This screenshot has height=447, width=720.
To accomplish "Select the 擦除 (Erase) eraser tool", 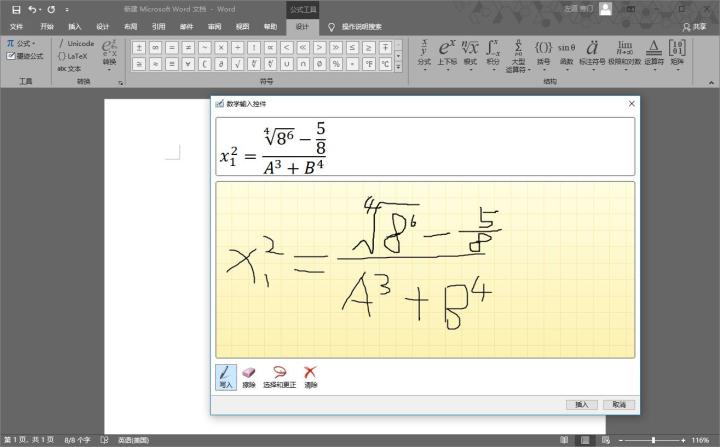I will point(249,376).
